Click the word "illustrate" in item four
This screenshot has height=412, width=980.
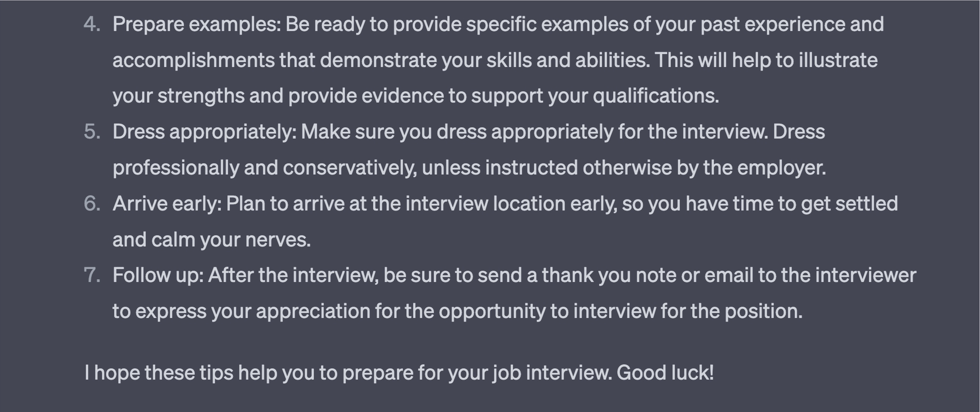pyautogui.click(x=838, y=60)
